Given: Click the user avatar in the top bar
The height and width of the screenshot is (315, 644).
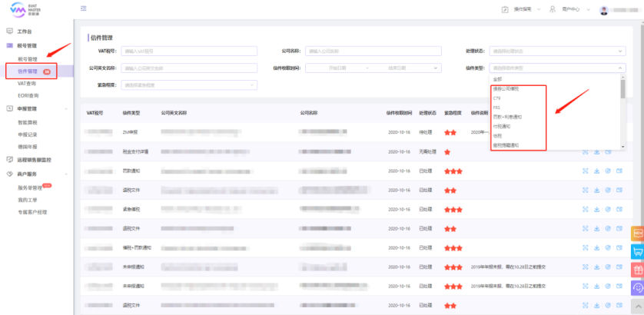Looking at the screenshot, I should click(x=603, y=9).
